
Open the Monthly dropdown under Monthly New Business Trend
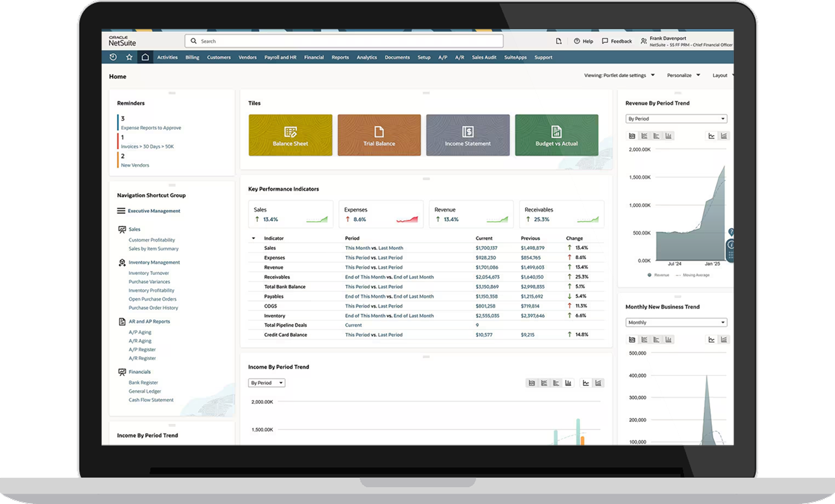(x=676, y=322)
